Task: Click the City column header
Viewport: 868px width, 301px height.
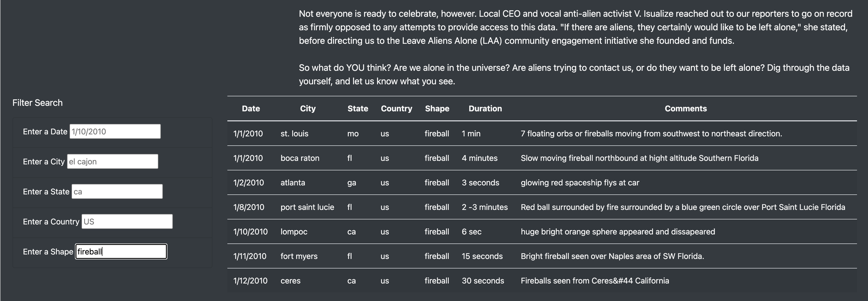Action: (x=308, y=108)
